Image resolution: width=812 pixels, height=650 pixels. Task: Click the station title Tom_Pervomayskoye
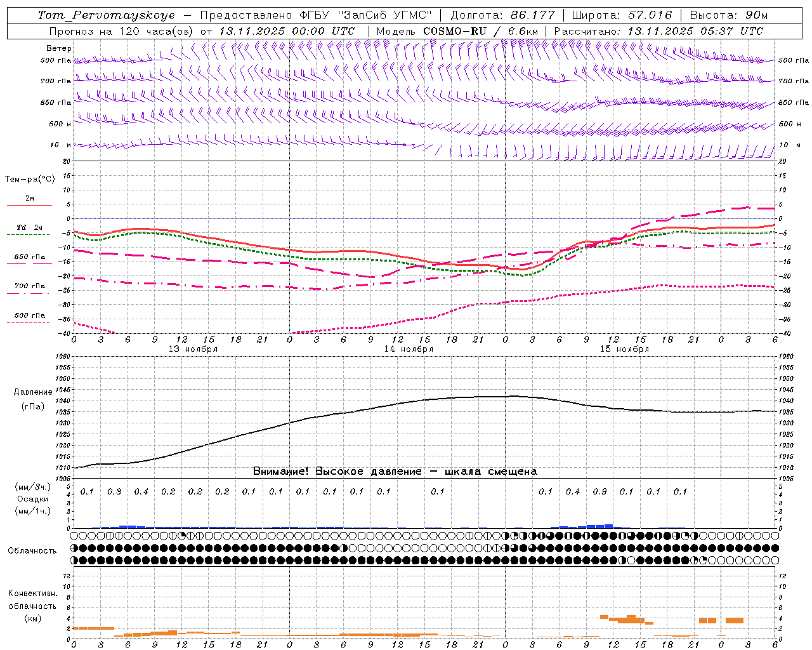(x=106, y=15)
